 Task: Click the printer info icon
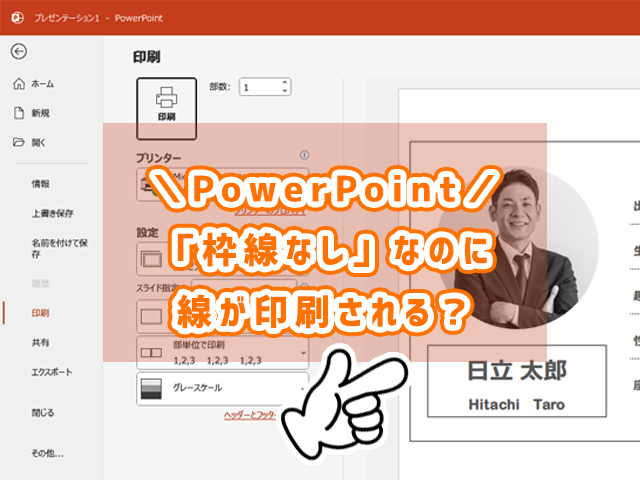tap(304, 156)
